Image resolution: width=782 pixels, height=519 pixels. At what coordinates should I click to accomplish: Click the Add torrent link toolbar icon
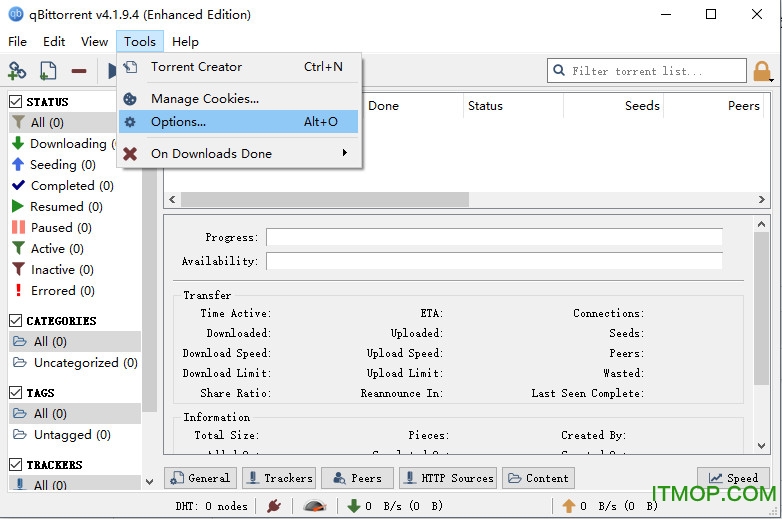point(17,71)
